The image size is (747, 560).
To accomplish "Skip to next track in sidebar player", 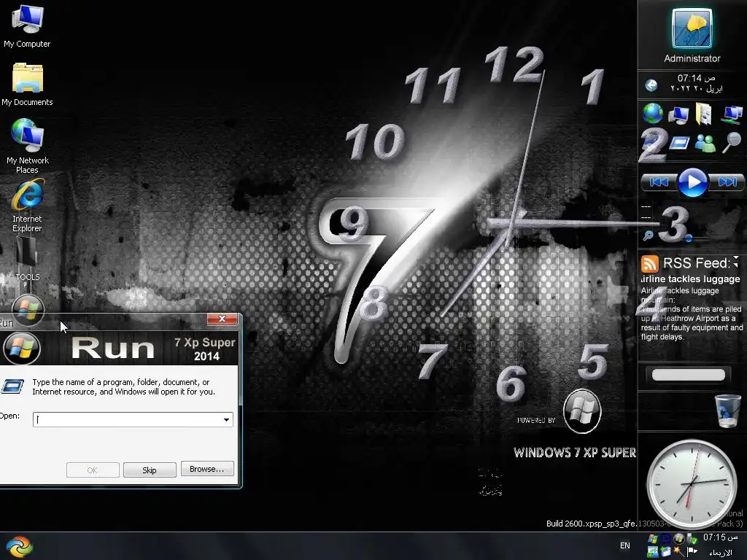I will 727,182.
